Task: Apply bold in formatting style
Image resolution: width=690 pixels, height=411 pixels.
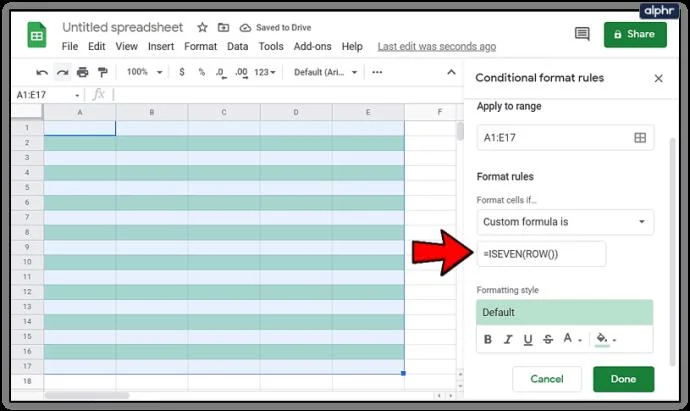Action: (488, 339)
